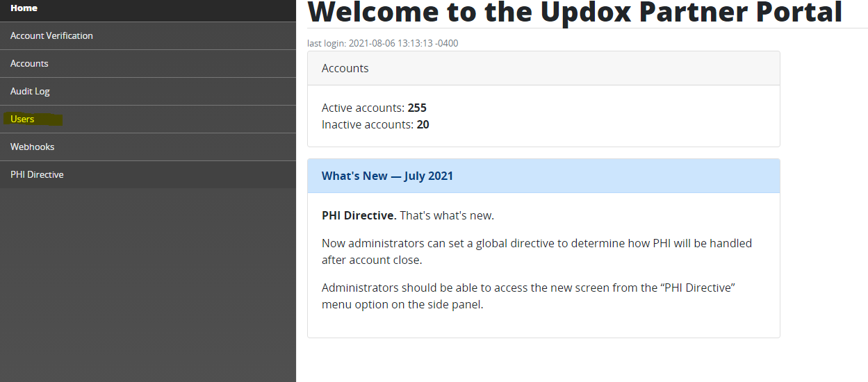
Task: Open the Audit Log page
Action: click(x=148, y=91)
